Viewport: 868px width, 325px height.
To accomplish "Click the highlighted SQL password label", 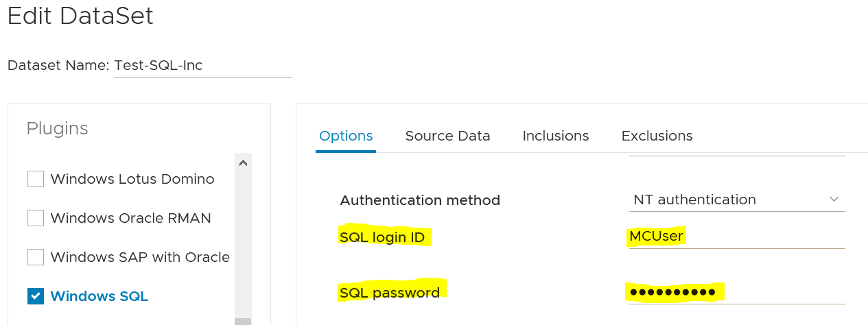I will click(390, 293).
